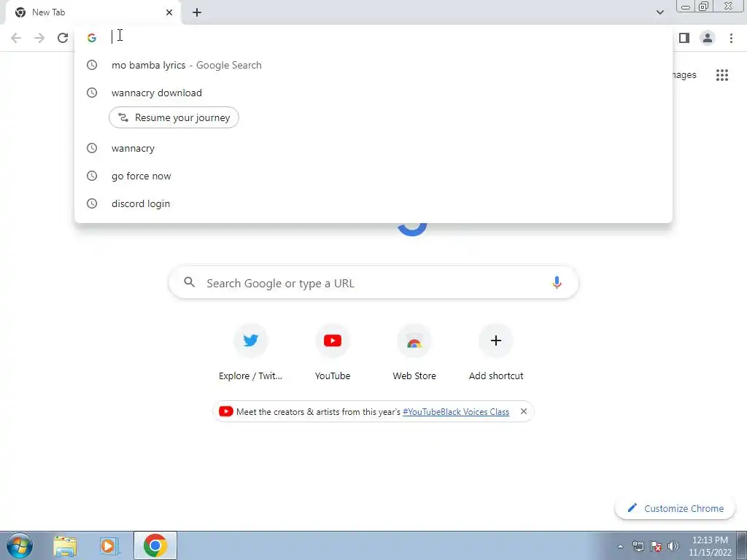Expand the tab search chevron
Image resolution: width=747 pixels, height=560 pixels.
(x=659, y=12)
